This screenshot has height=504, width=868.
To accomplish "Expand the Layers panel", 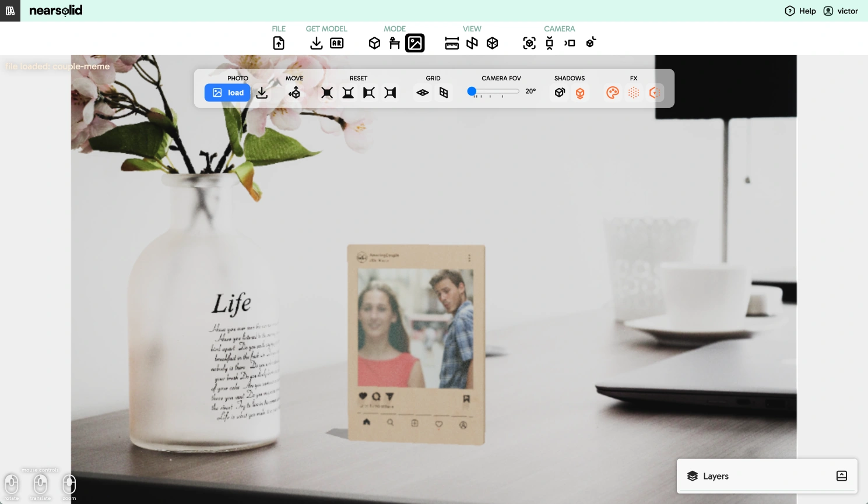I will (841, 476).
